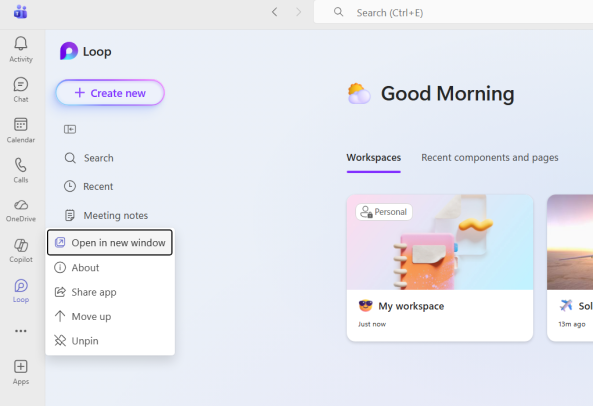Open Calendar in the Teams sidebar
593x406 pixels.
(x=21, y=130)
